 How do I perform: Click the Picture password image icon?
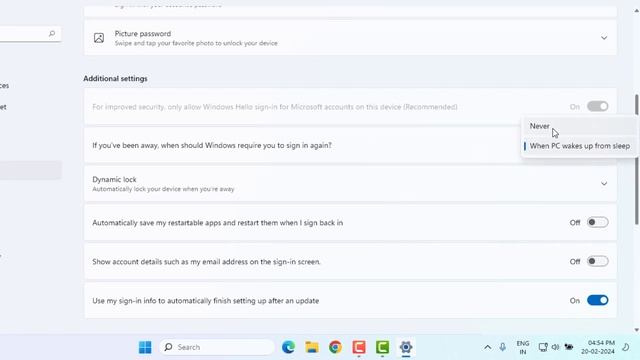click(99, 38)
